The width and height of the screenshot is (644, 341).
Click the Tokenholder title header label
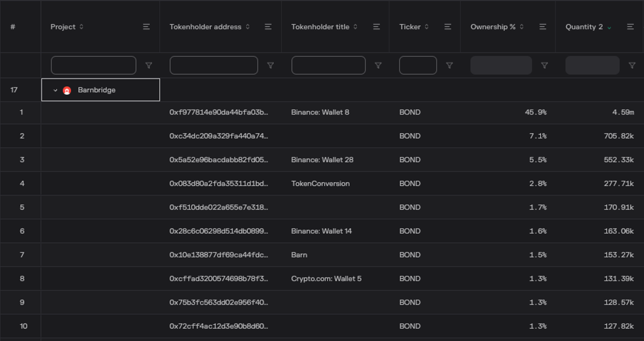320,27
